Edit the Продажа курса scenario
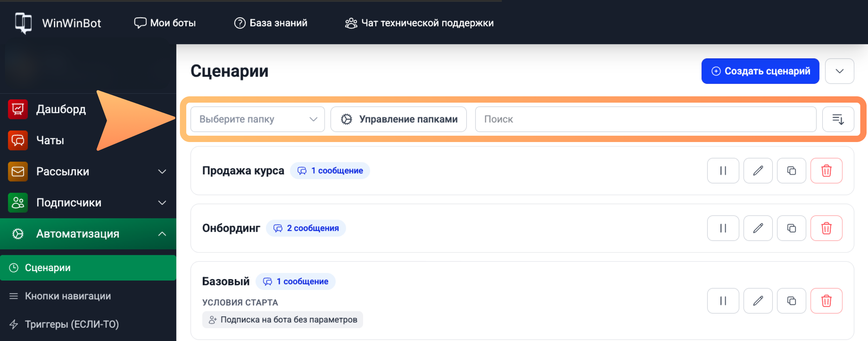 click(758, 171)
